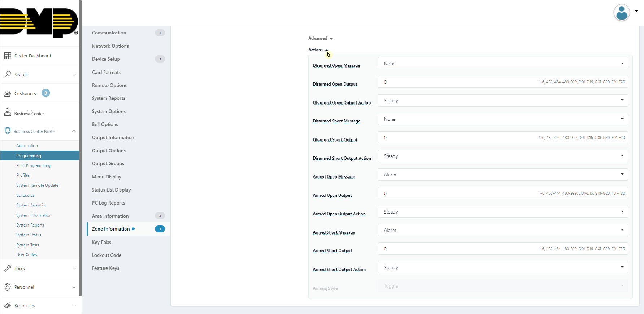This screenshot has height=314, width=644.
Task: Open Disarmed Open Output Action dropdown
Action: point(502,100)
